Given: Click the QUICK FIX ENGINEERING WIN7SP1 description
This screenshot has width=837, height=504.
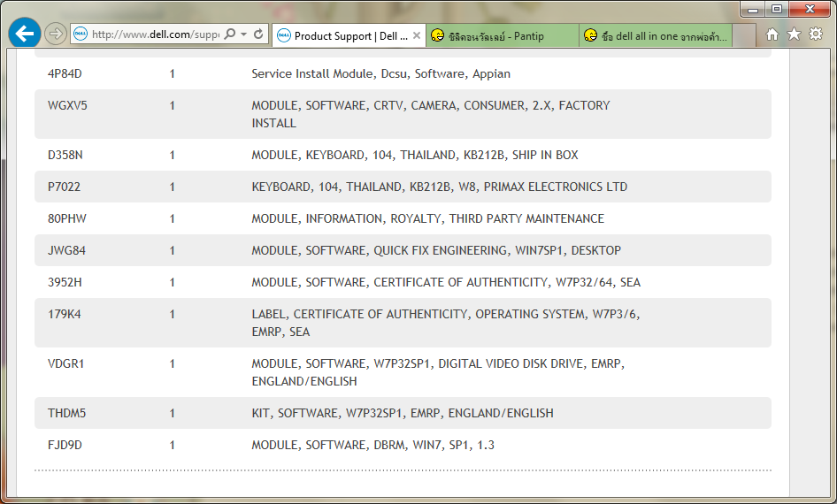Looking at the screenshot, I should pos(436,250).
